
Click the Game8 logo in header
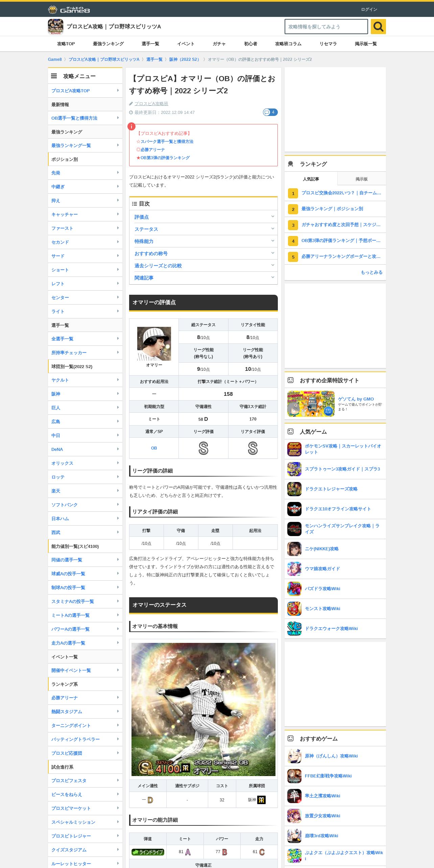[x=69, y=9]
